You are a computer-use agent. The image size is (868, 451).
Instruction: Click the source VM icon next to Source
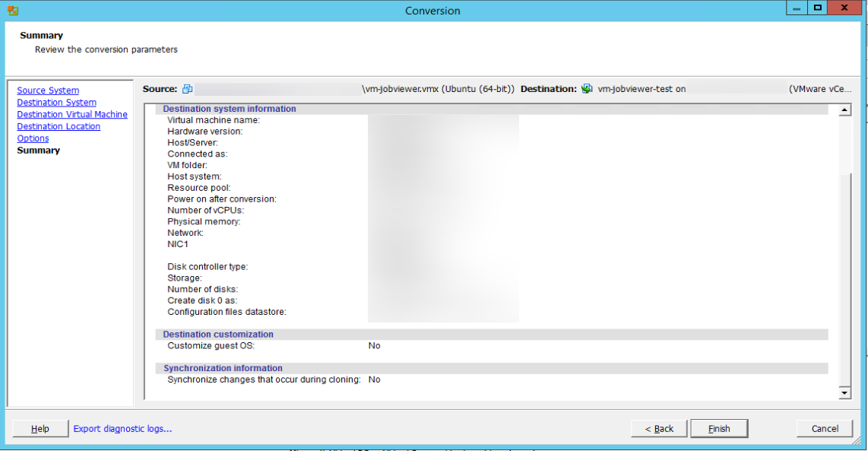coord(188,89)
